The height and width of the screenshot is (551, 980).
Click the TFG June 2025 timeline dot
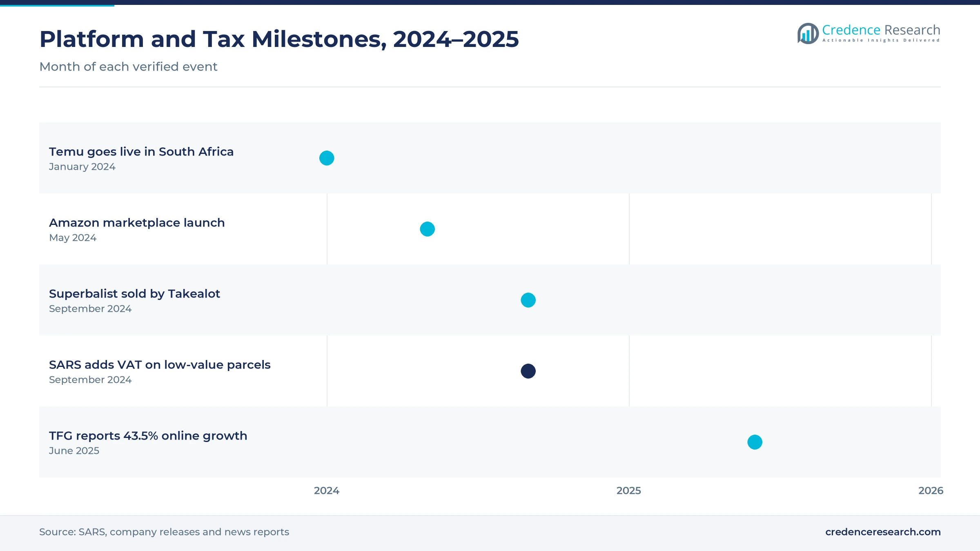[x=755, y=442]
